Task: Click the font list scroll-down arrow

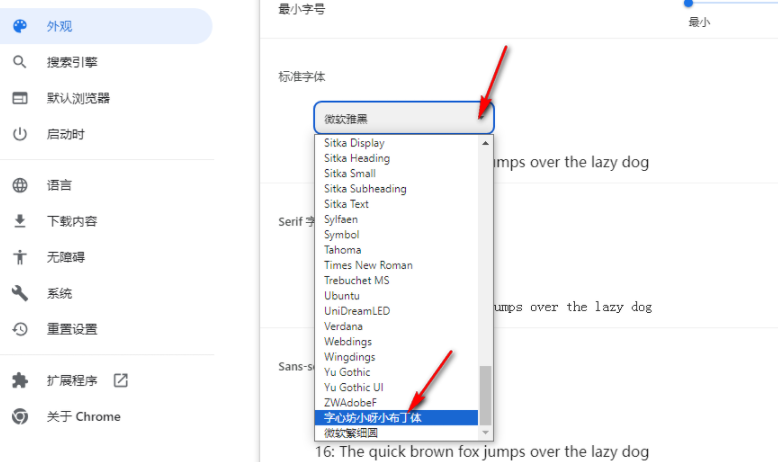Action: point(485,433)
